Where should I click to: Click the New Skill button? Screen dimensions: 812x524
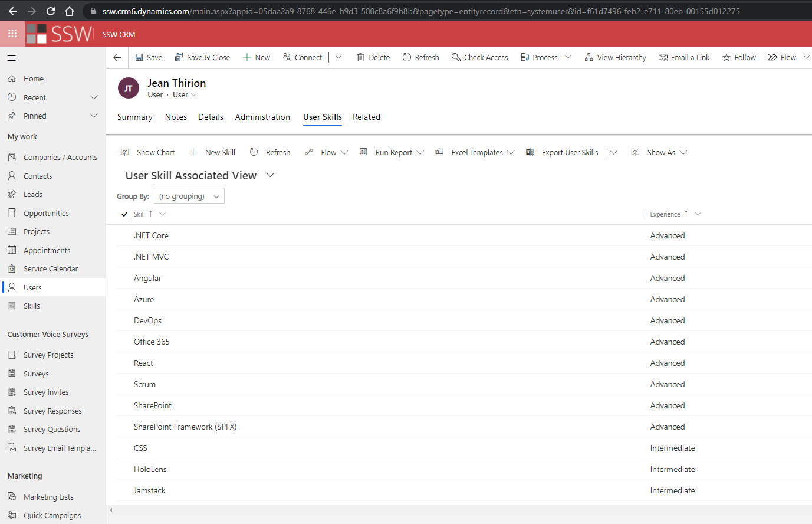pyautogui.click(x=212, y=152)
